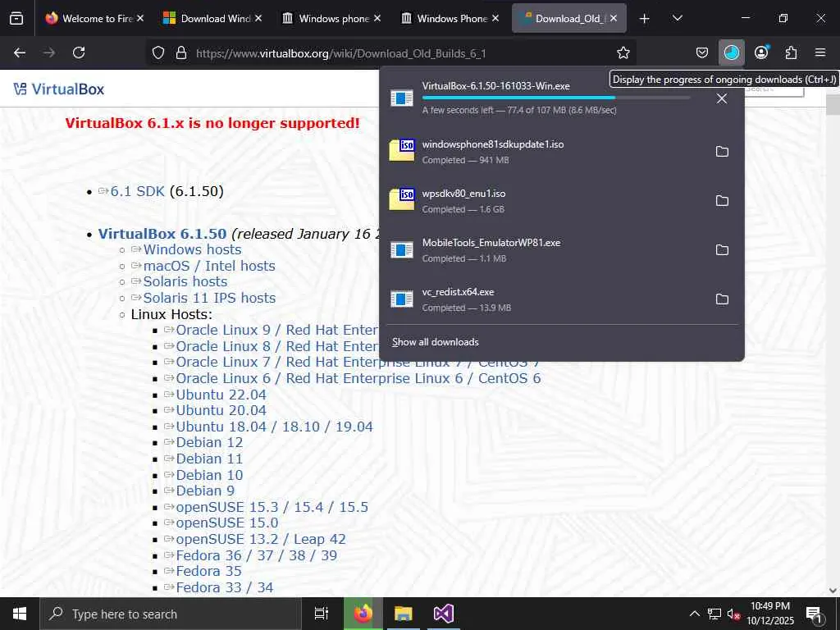Click Show all downloads
840x630 pixels.
435,342
